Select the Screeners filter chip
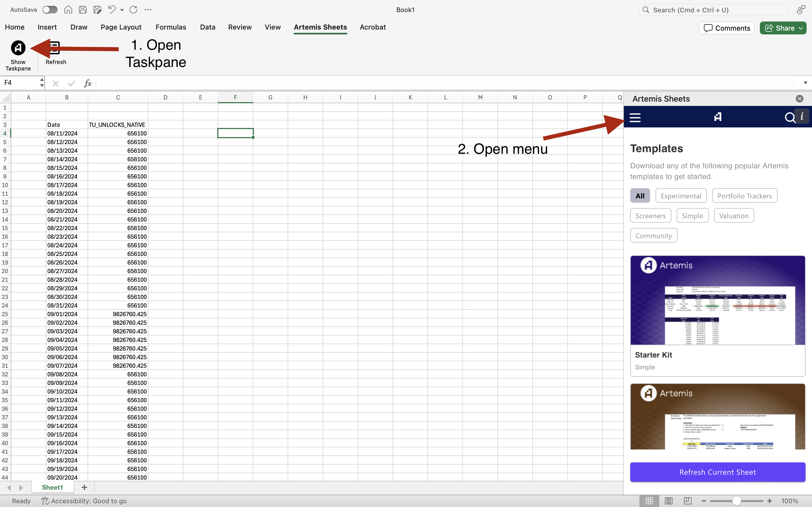 click(650, 216)
